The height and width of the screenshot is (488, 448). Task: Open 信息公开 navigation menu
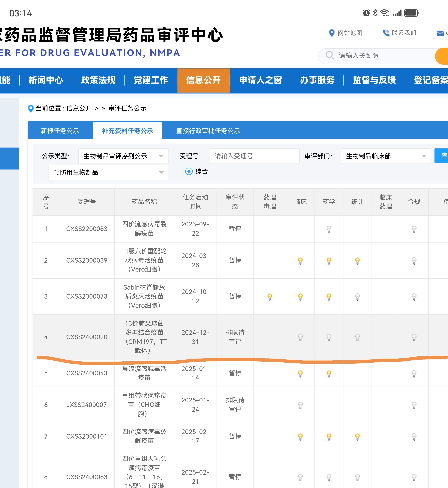pos(203,80)
